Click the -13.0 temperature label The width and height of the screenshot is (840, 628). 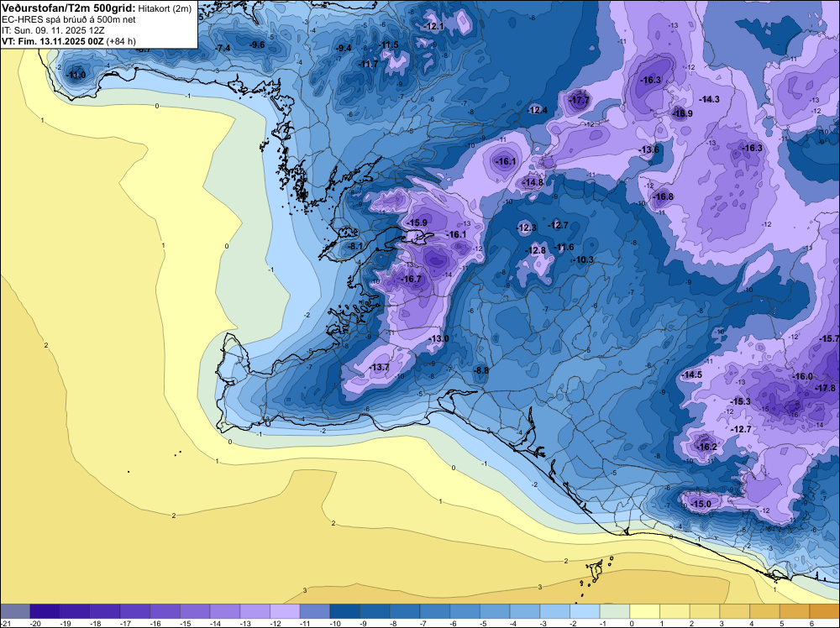coord(438,338)
